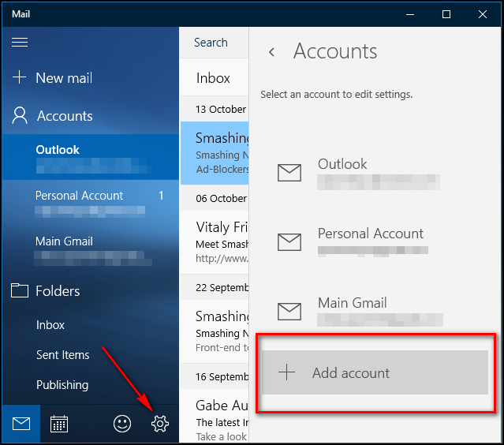Viewport: 504px width, 445px height.
Task: Select Personal Account in the left sidebar
Action: (79, 196)
